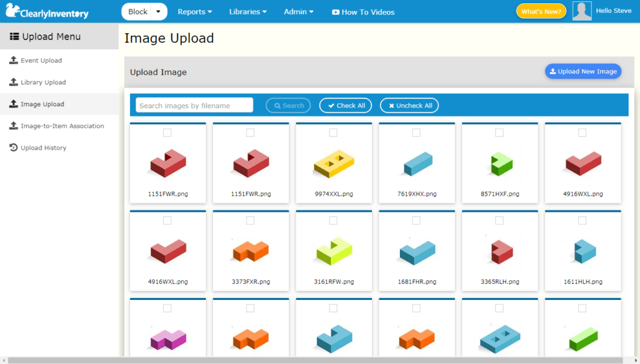Click the video icon beside How To Videos
640x364 pixels.
click(335, 12)
